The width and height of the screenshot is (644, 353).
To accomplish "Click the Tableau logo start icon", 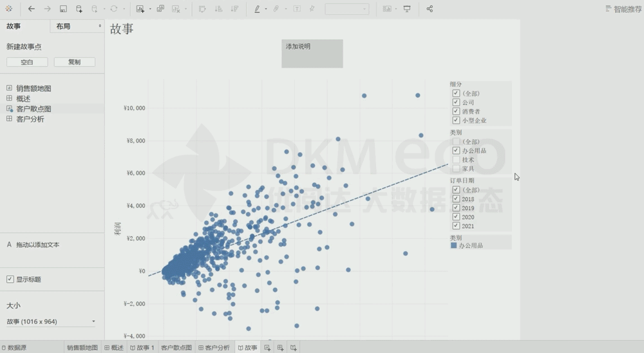I will [x=8, y=9].
